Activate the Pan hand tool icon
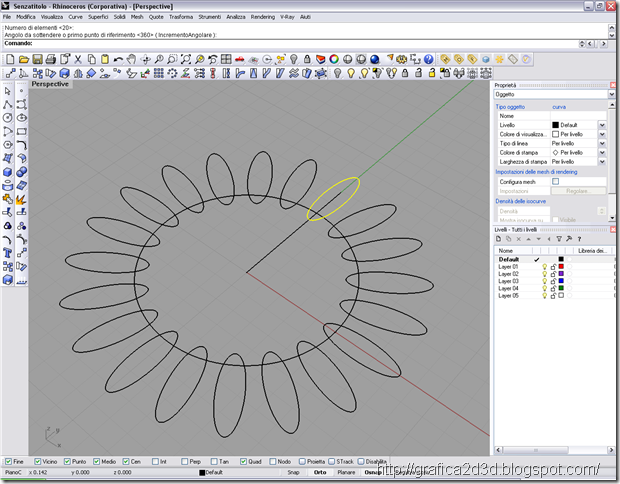 coord(132,59)
